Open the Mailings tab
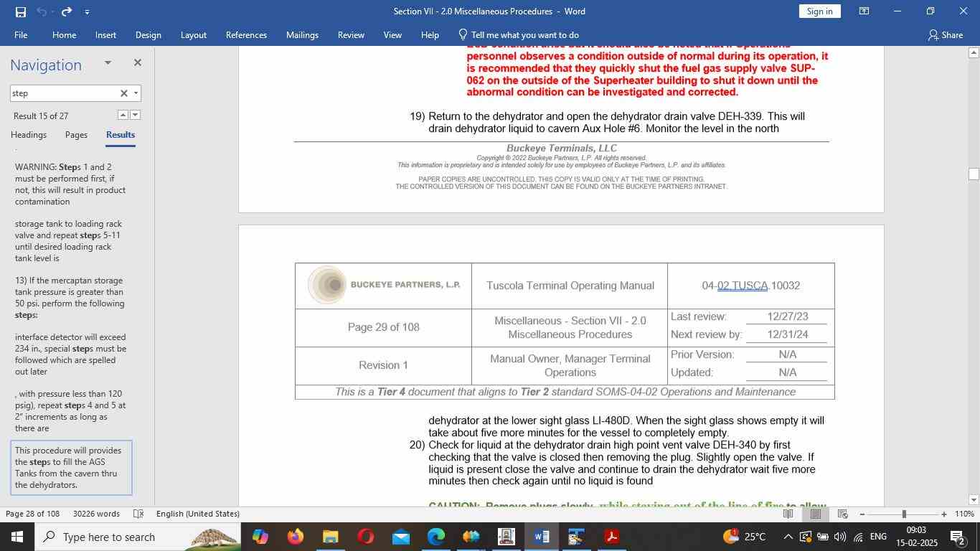Viewport: 980px width, 551px height. tap(302, 34)
